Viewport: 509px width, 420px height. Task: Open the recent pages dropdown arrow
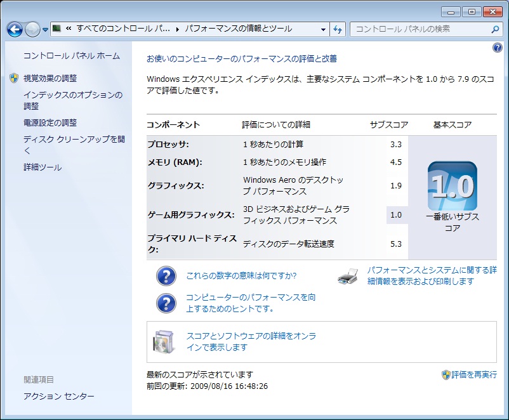click(45, 30)
